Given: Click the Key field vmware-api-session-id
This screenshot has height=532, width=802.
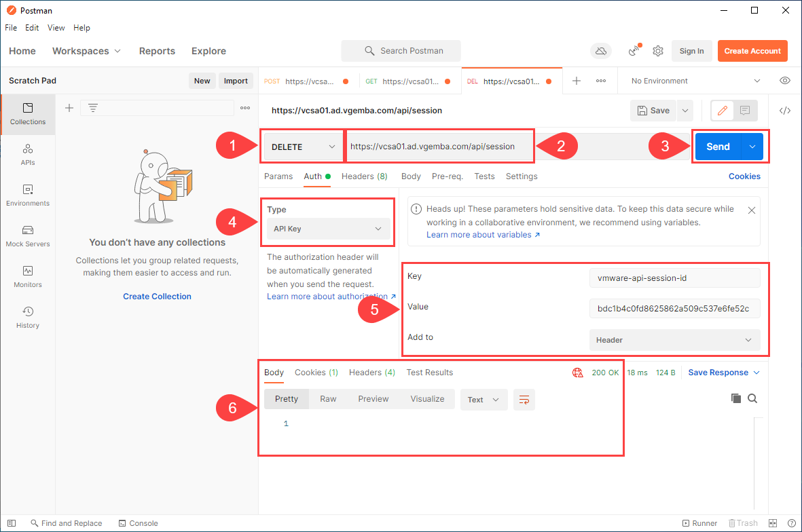Looking at the screenshot, I should click(x=674, y=278).
